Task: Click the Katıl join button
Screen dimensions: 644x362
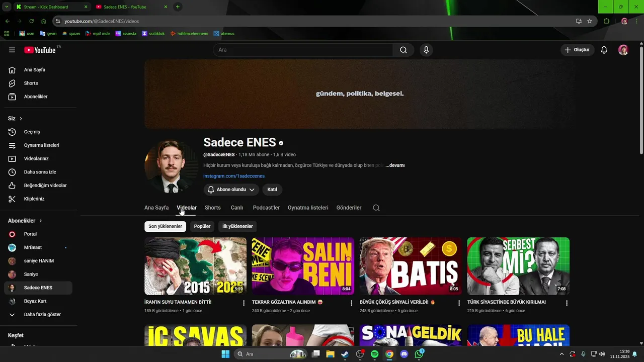Action: [272, 190]
